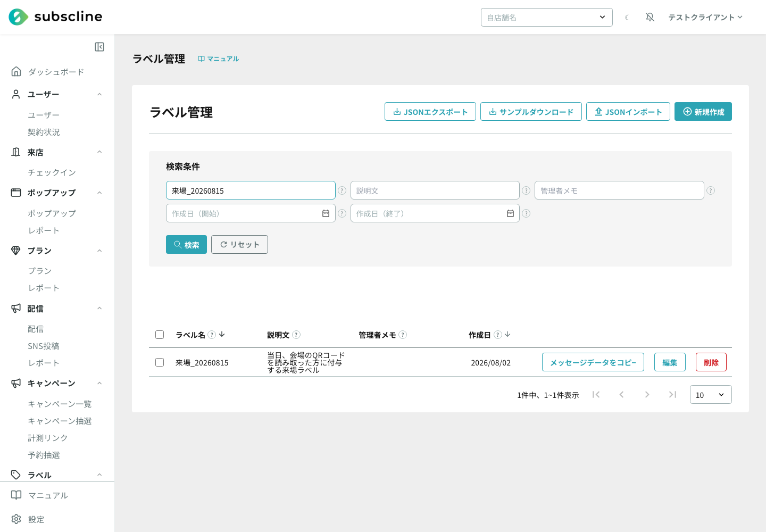The image size is (766, 532).
Task: Go to the first page of results
Action: 596,394
